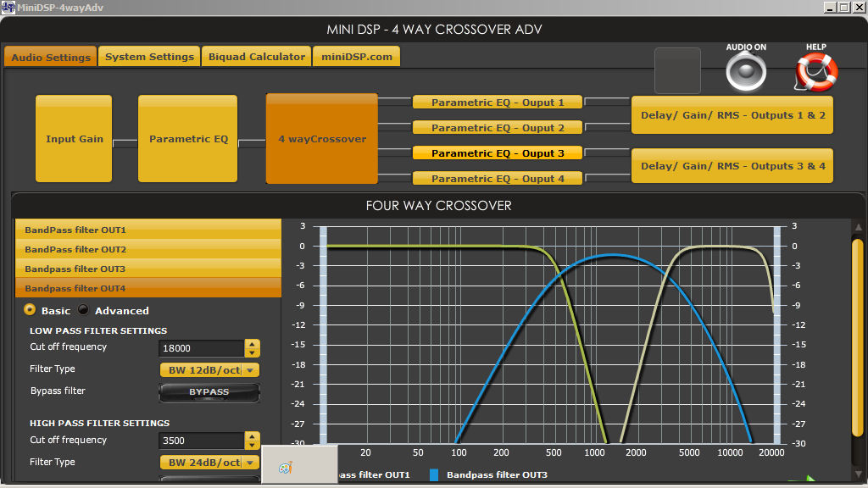Screen dimensions: 868x488
Task: Click the 20000 frequency axis label
Action: pyautogui.click(x=771, y=452)
